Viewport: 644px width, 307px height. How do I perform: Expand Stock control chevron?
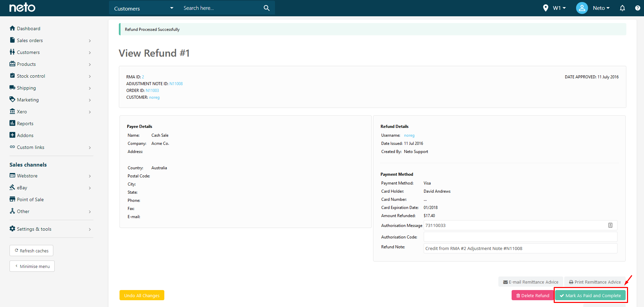coord(90,76)
